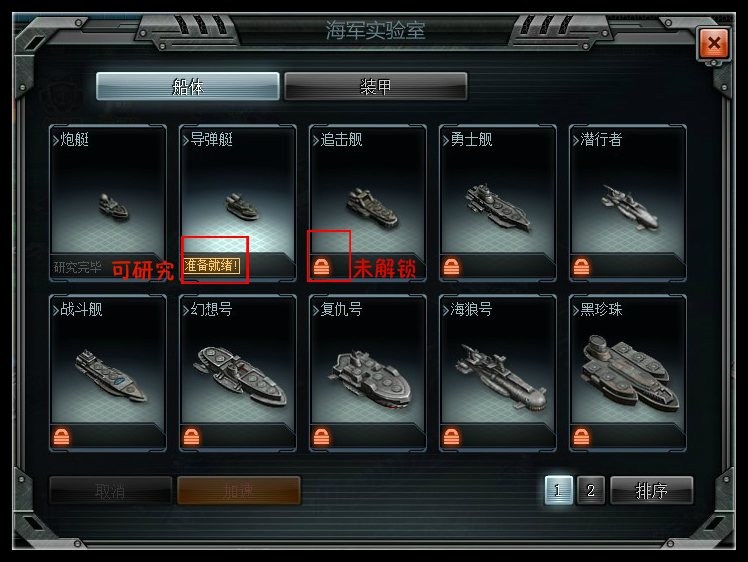This screenshot has height=562, width=748.
Task: Switch to the 船体 tab
Action: pyautogui.click(x=187, y=86)
